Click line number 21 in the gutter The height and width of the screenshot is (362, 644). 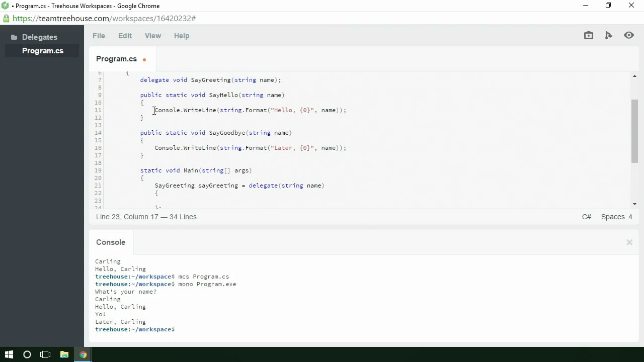click(x=98, y=186)
